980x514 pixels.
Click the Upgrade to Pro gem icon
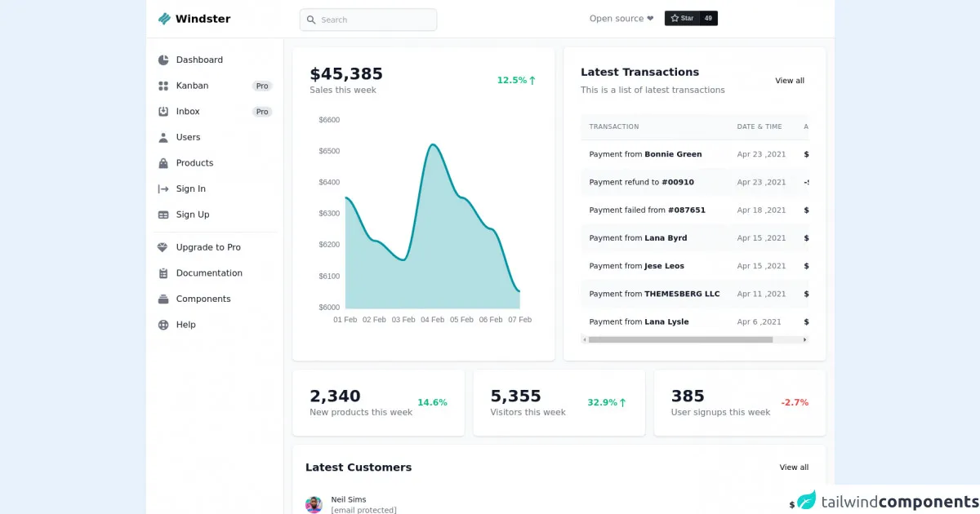coord(163,247)
